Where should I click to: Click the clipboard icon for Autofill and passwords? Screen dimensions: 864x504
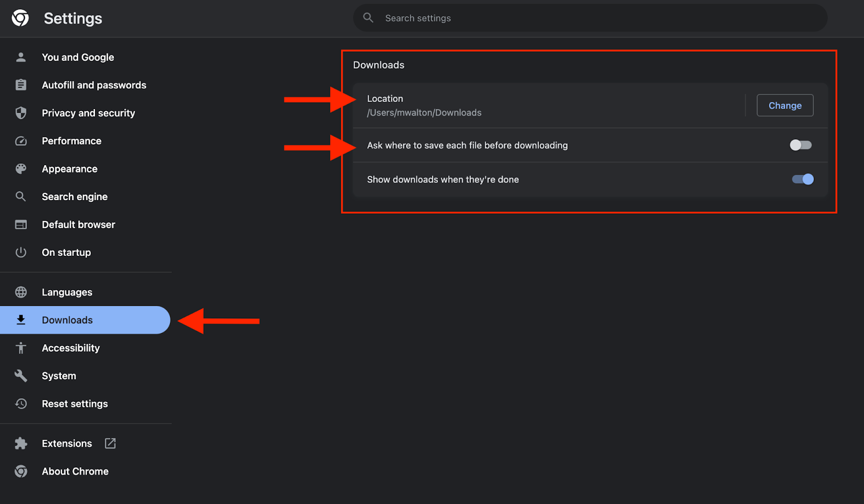(x=21, y=85)
